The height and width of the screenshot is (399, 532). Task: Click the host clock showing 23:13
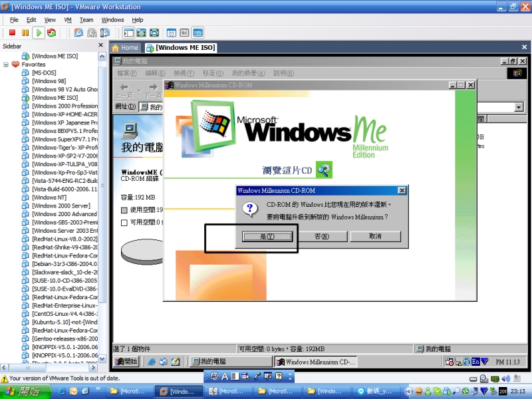(x=518, y=391)
